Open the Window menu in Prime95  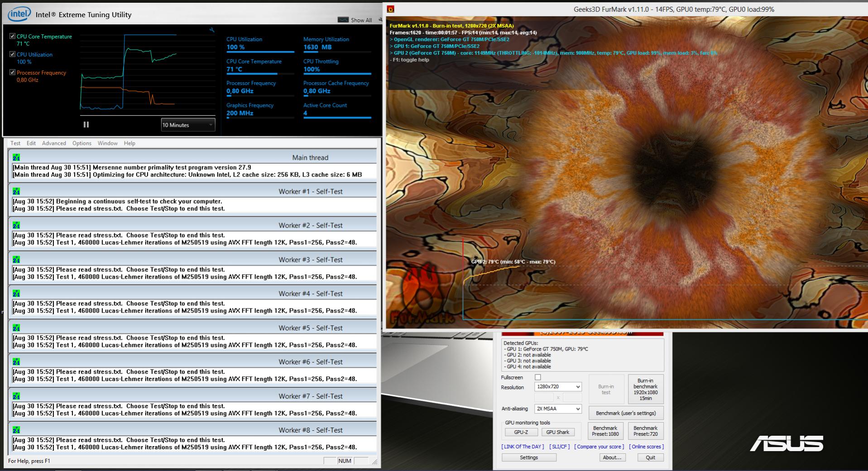coord(108,143)
